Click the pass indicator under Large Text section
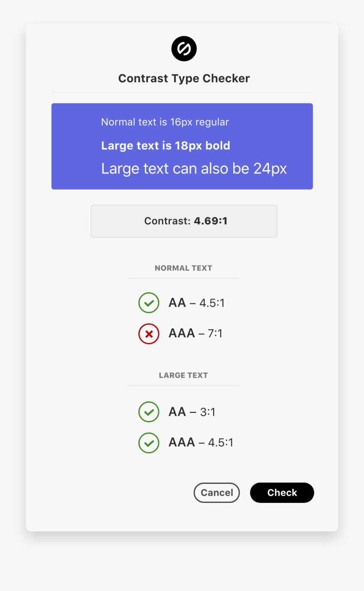Screen dimensions: 364x591 point(149,411)
